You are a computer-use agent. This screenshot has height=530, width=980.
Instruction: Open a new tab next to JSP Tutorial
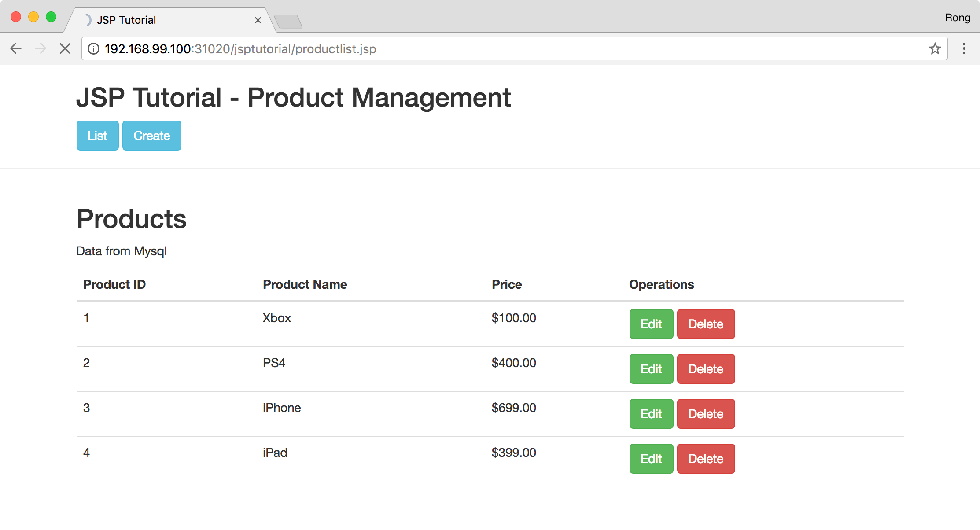click(x=288, y=21)
